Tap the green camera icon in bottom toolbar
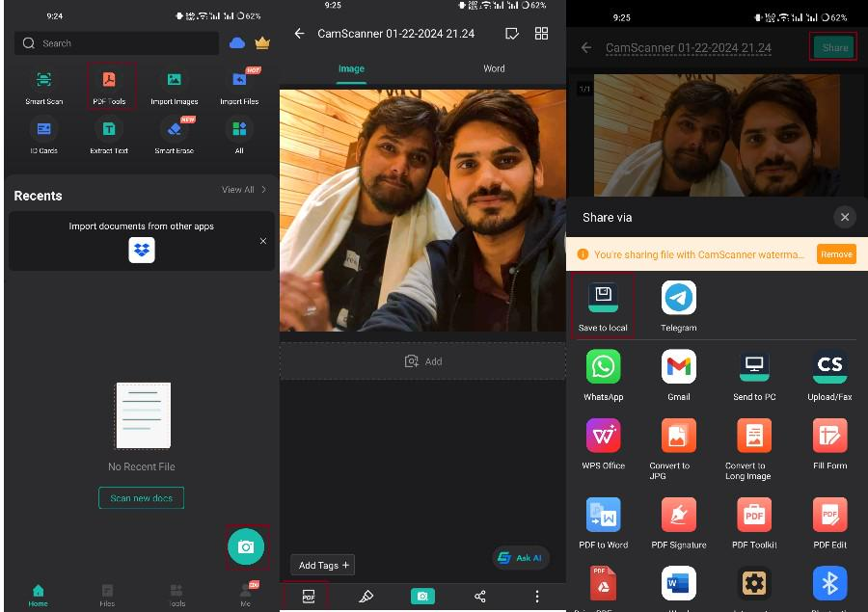This screenshot has height=612, width=868. (422, 597)
